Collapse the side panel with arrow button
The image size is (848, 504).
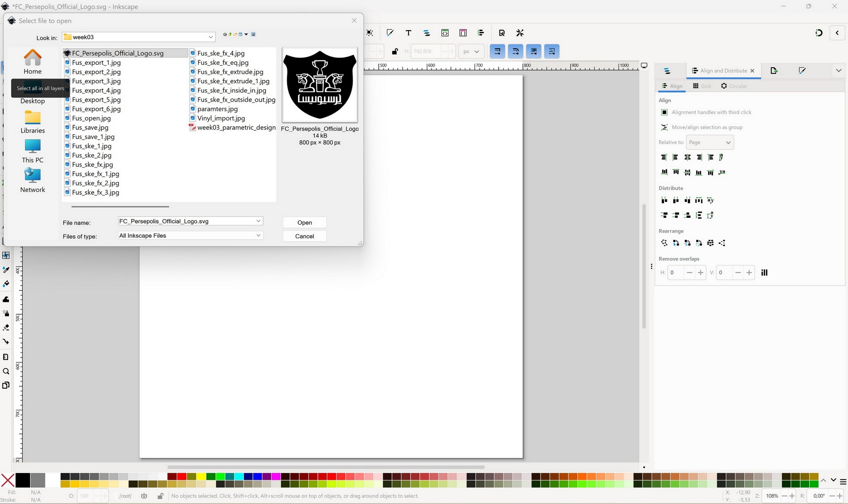point(837,33)
